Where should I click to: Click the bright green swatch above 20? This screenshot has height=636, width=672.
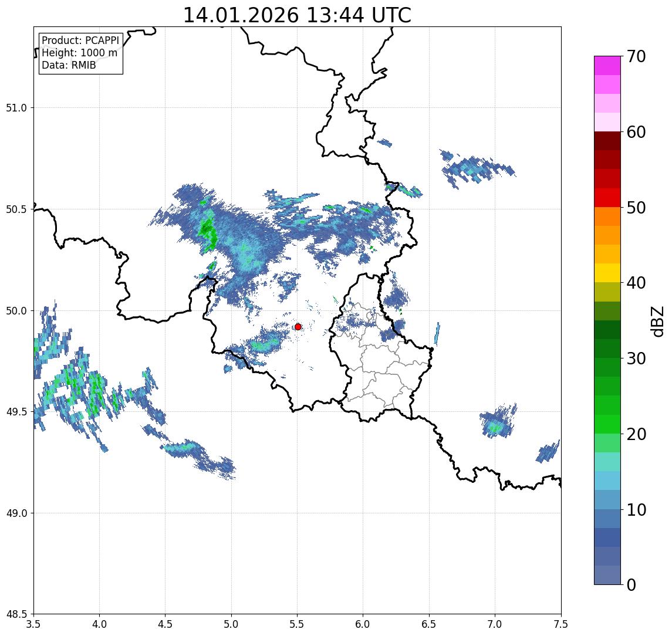(x=607, y=424)
